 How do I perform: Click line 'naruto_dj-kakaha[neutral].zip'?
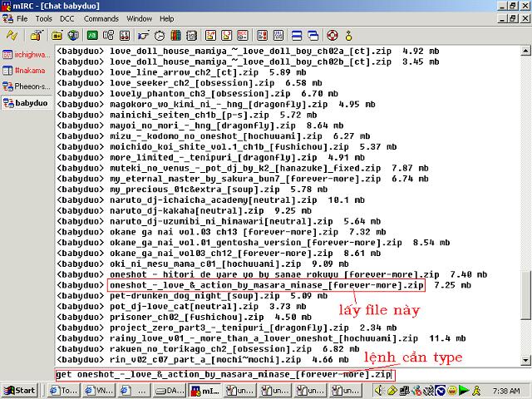186,210
